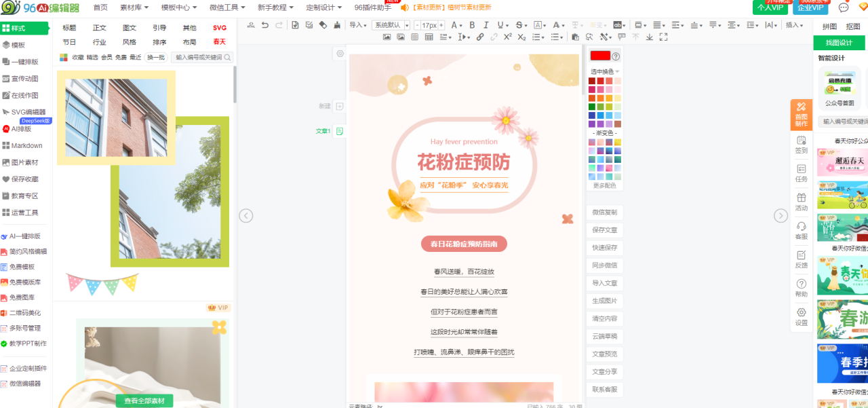868x408 pixels.
Task: Click the 查看全部素材 green button
Action: coord(144,401)
